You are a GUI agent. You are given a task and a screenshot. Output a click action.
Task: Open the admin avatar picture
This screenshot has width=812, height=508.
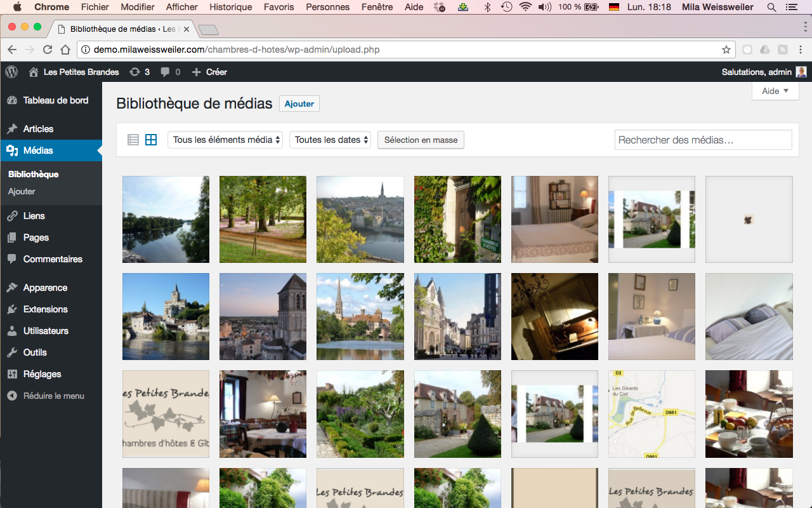tap(801, 72)
